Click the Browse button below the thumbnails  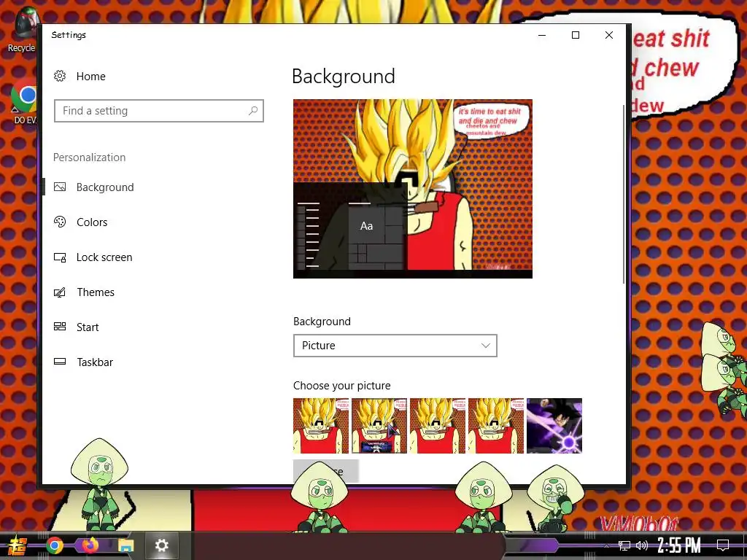[x=326, y=472]
